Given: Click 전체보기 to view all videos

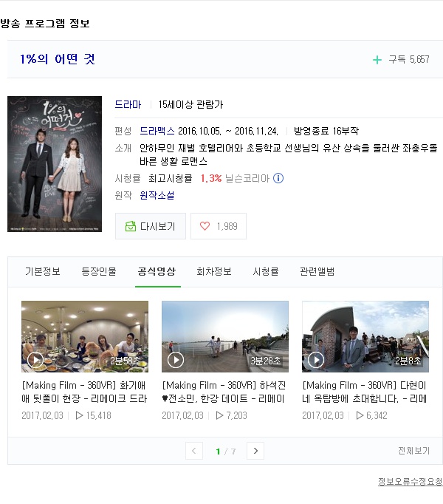Looking at the screenshot, I should (413, 451).
